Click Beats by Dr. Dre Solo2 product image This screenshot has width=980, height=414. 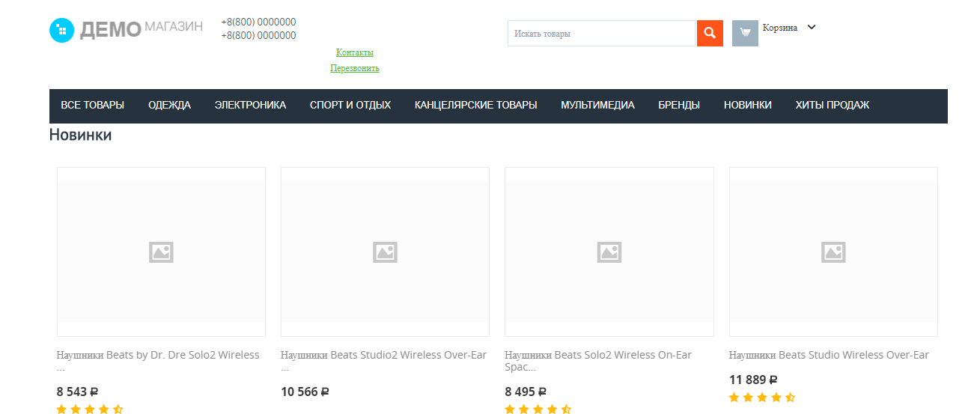161,252
